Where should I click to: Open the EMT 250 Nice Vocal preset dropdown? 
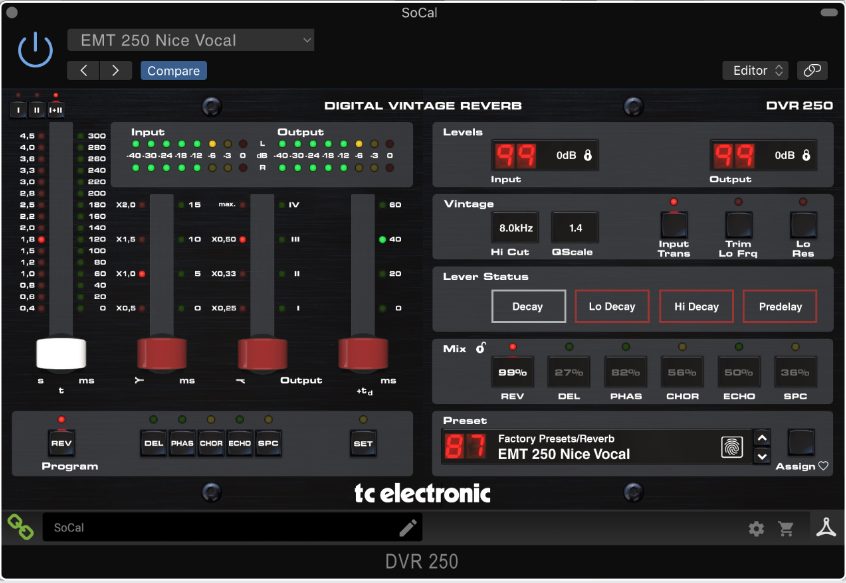(x=190, y=40)
